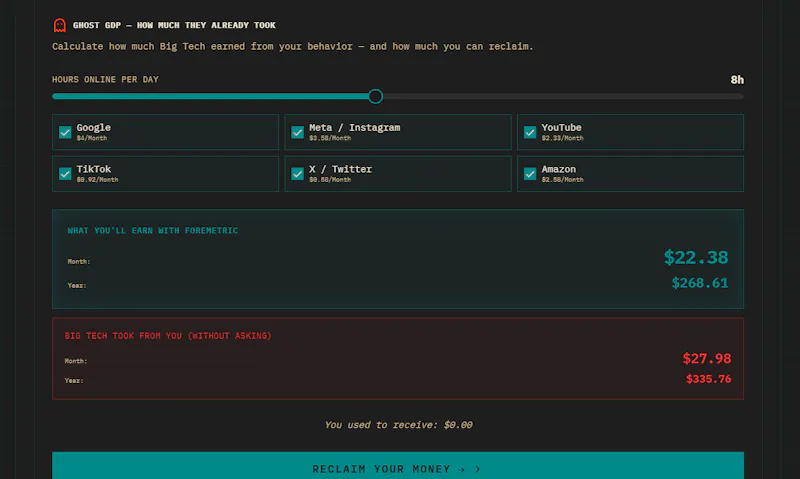Click the Amazon card label text

click(x=559, y=169)
